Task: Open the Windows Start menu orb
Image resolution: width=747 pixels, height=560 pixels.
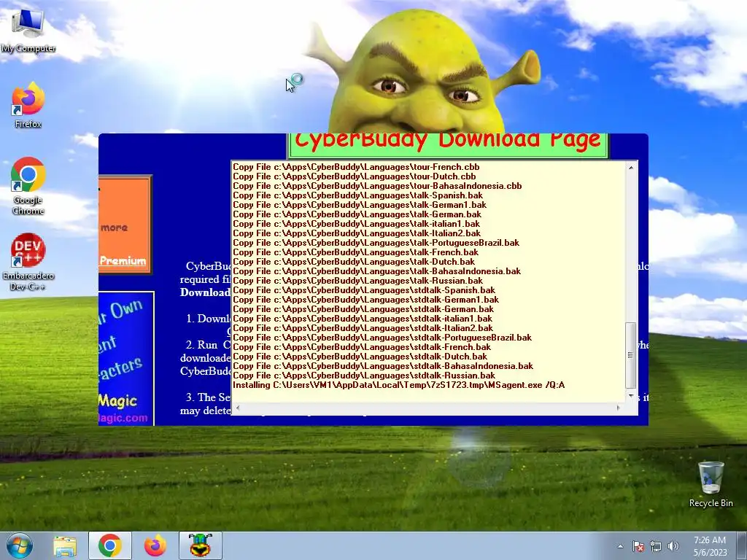Action: click(x=20, y=545)
